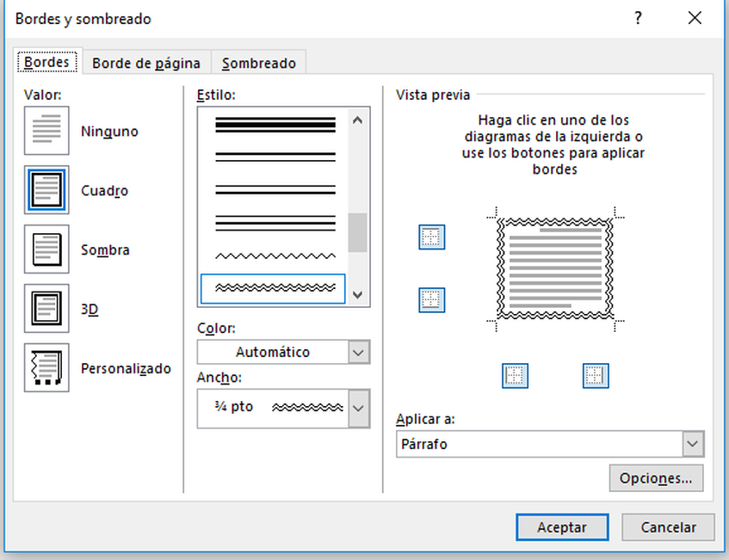Switch to the Borde de página tab
729x560 pixels.
point(146,63)
